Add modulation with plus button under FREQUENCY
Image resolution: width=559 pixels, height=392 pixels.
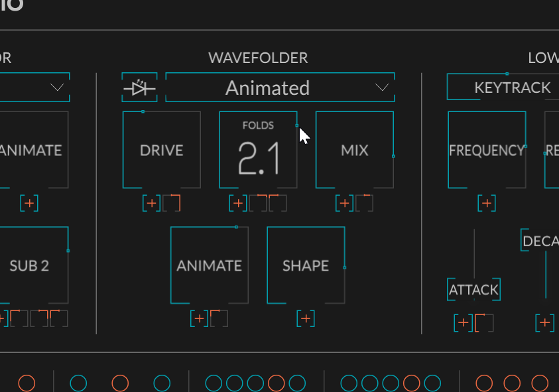pos(487,204)
